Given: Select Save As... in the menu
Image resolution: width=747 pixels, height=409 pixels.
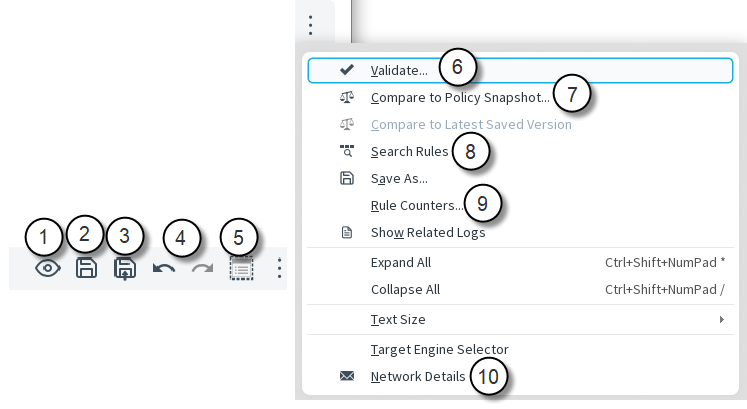Looking at the screenshot, I should click(399, 179).
